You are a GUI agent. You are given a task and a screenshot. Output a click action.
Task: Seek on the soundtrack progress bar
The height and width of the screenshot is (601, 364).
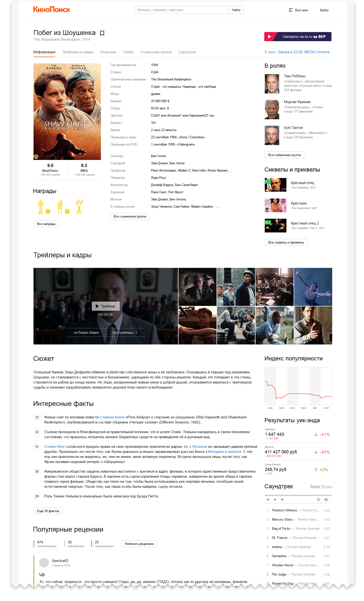[x=298, y=495]
